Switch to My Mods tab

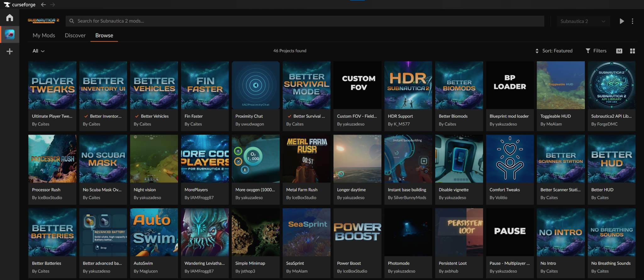click(44, 35)
